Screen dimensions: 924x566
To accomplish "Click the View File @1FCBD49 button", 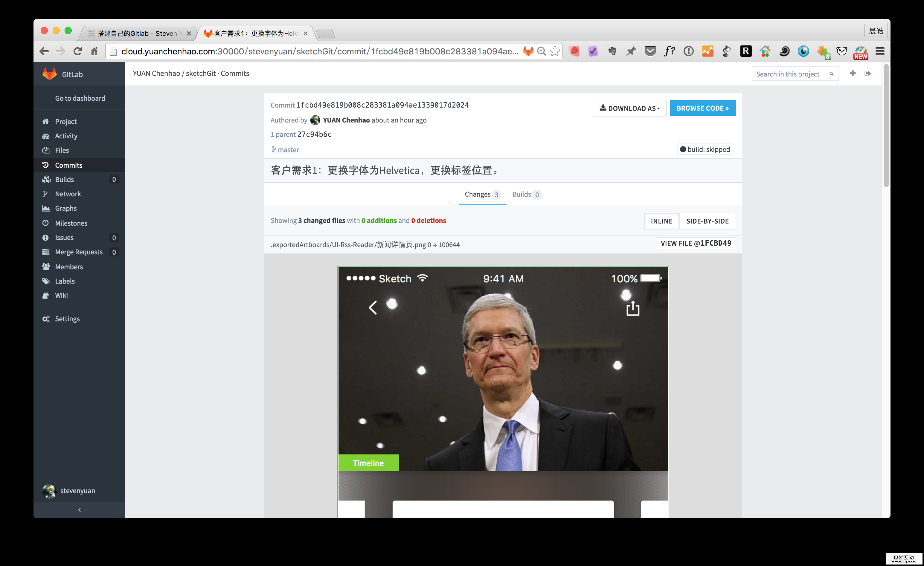I will (x=696, y=243).
